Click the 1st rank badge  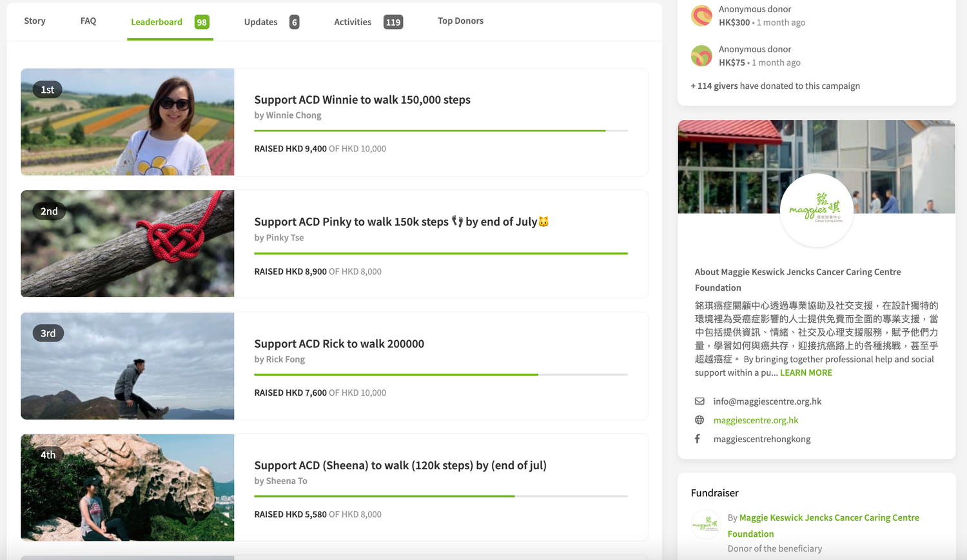48,90
